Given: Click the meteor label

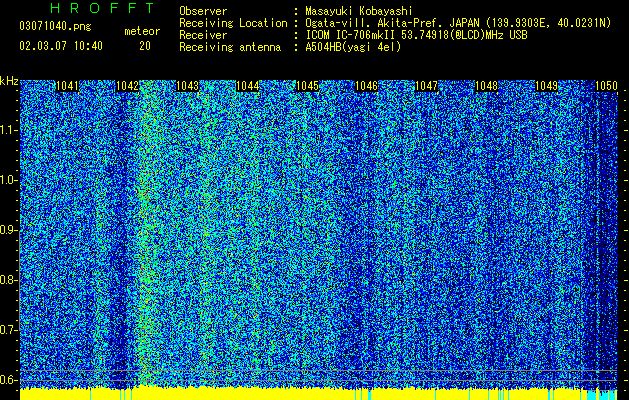Looking at the screenshot, I should click(x=142, y=31).
